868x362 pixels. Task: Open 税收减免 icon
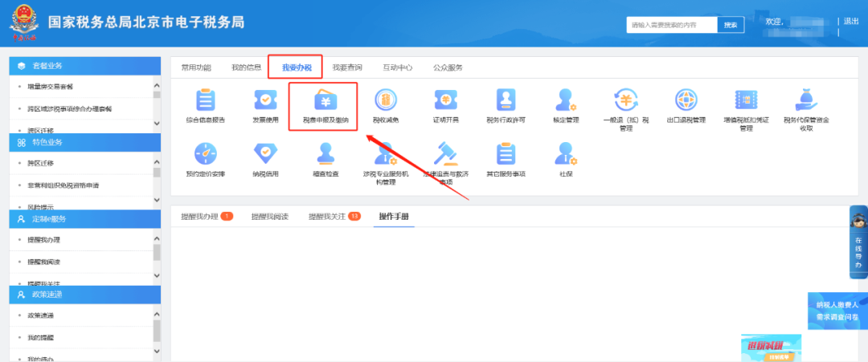(385, 100)
